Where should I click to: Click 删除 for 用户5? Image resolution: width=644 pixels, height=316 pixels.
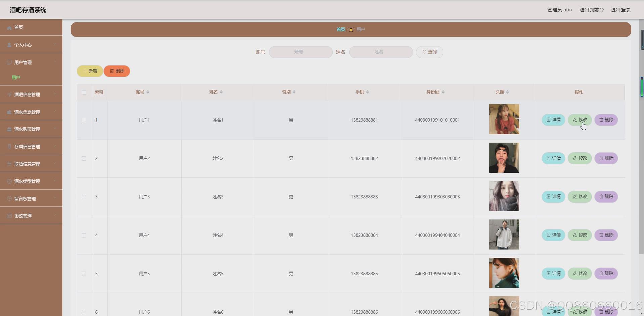(x=606, y=273)
